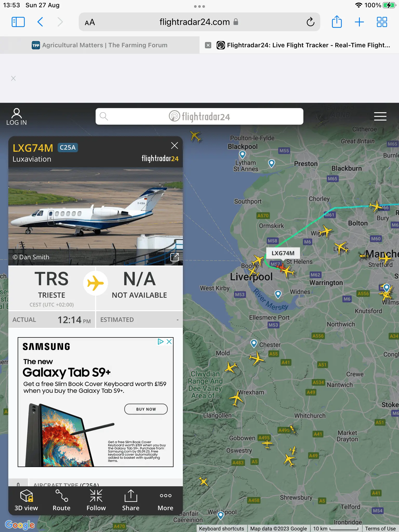Share this flight
The image size is (399, 532).
click(131, 500)
